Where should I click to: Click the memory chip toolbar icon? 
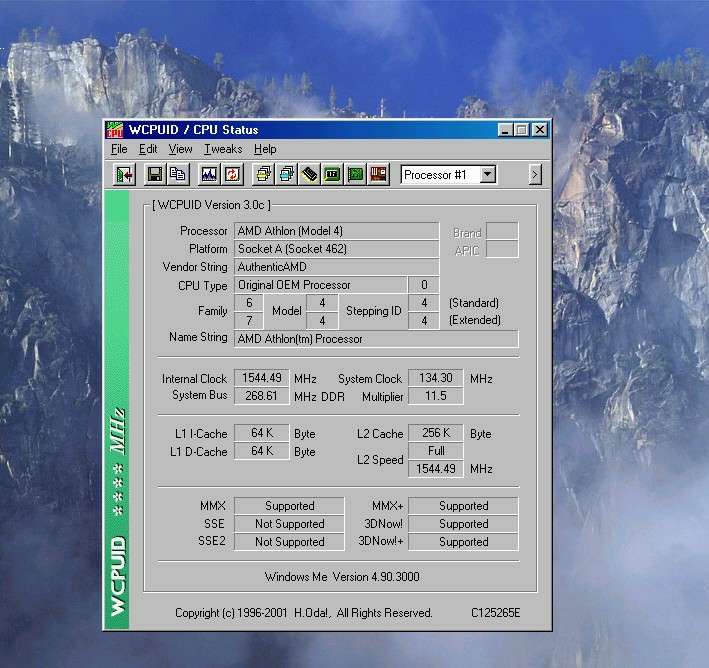[310, 175]
